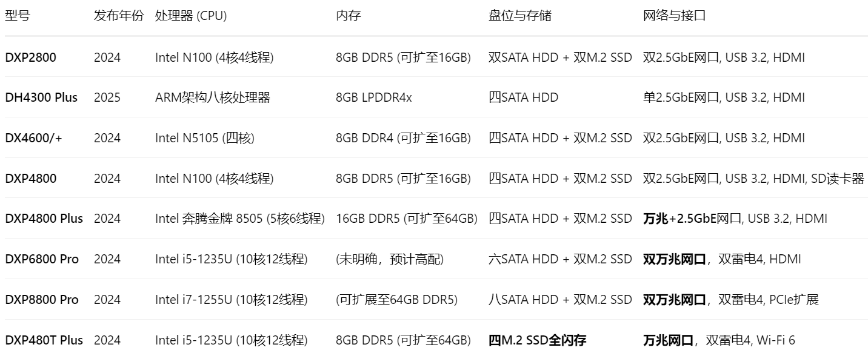Select the ARM架构八核处理器 CPU cell
Viewport: 868px width, 356px height.
point(213,97)
